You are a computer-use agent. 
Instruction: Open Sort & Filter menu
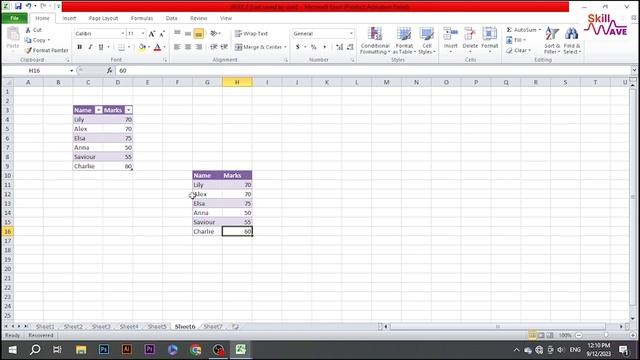click(x=552, y=40)
